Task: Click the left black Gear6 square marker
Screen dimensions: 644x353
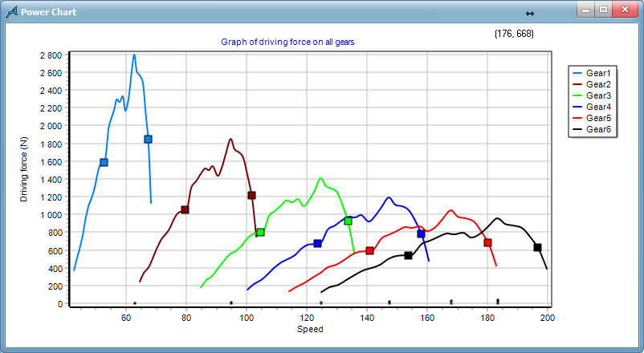Action: coord(408,255)
